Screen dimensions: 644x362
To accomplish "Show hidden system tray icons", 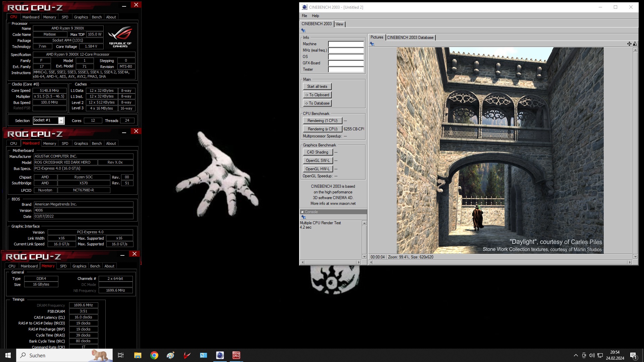I will point(576,355).
